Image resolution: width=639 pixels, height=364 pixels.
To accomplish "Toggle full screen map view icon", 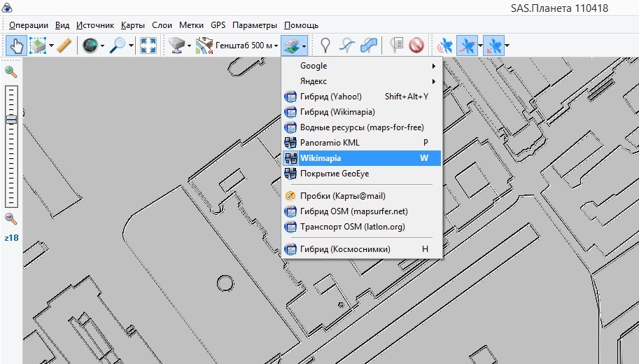I will coord(148,45).
